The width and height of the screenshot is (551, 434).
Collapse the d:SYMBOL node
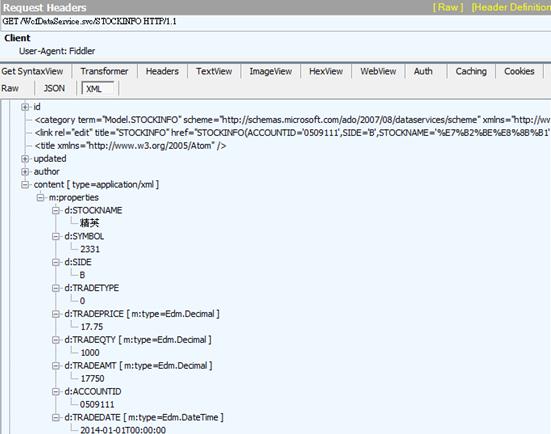[x=56, y=237]
